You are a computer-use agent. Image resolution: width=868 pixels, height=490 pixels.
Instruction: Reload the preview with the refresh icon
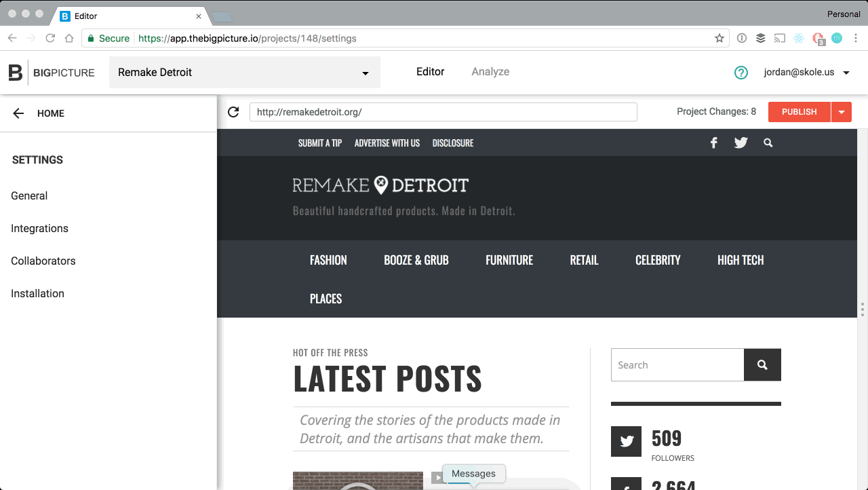click(x=233, y=112)
